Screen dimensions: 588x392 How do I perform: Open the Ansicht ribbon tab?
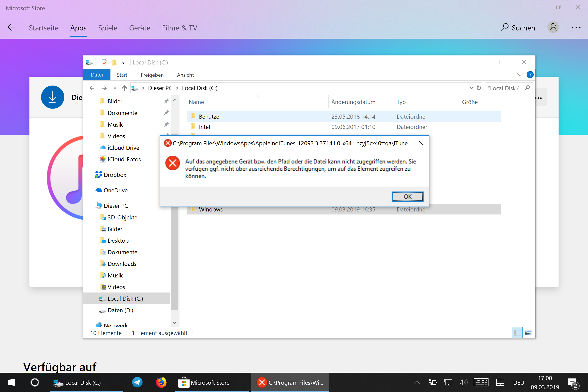point(185,75)
